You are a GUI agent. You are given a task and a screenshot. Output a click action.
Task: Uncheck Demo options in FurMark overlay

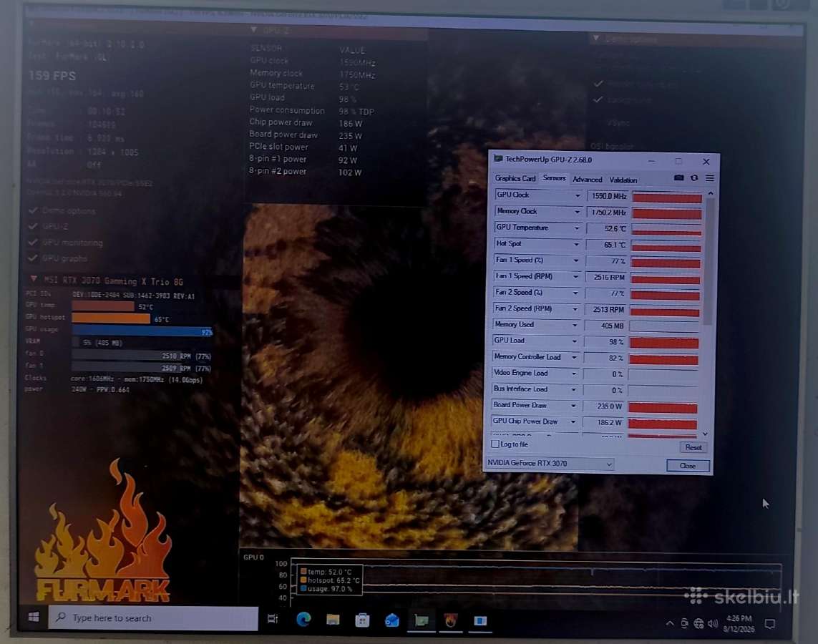tap(33, 210)
